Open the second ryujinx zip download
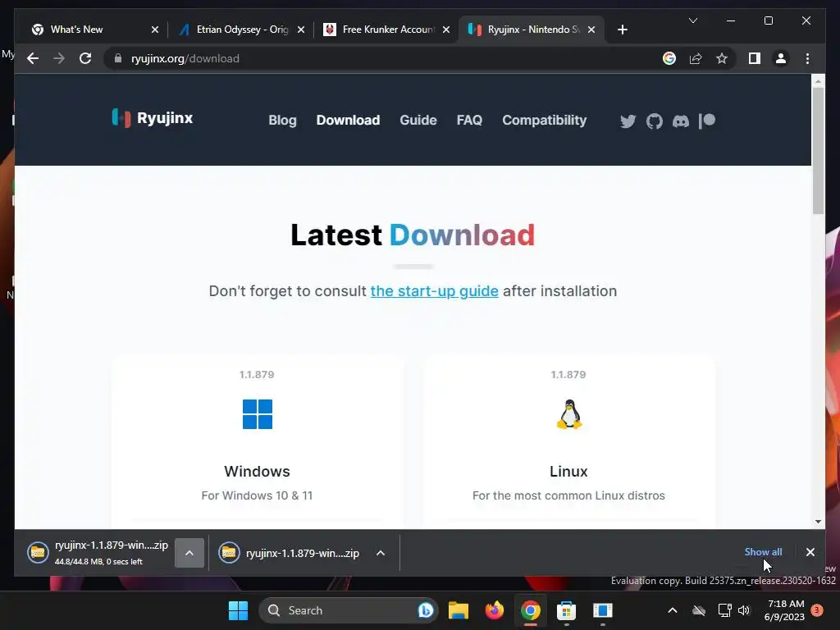 click(x=290, y=553)
